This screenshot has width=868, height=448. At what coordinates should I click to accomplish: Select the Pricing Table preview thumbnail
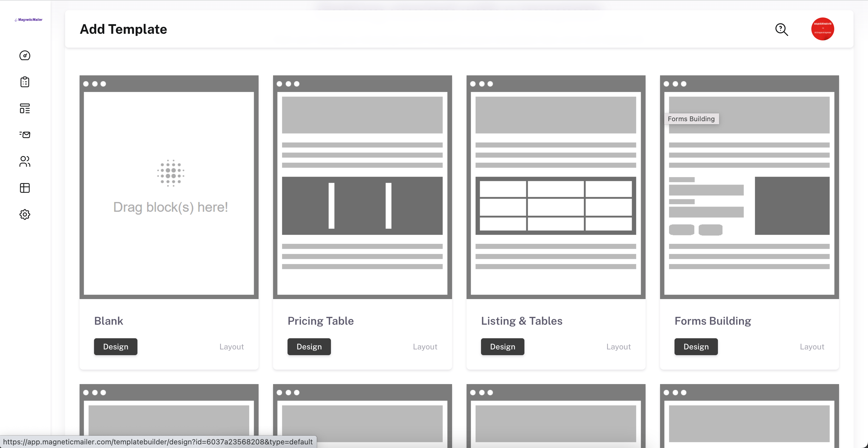point(362,188)
